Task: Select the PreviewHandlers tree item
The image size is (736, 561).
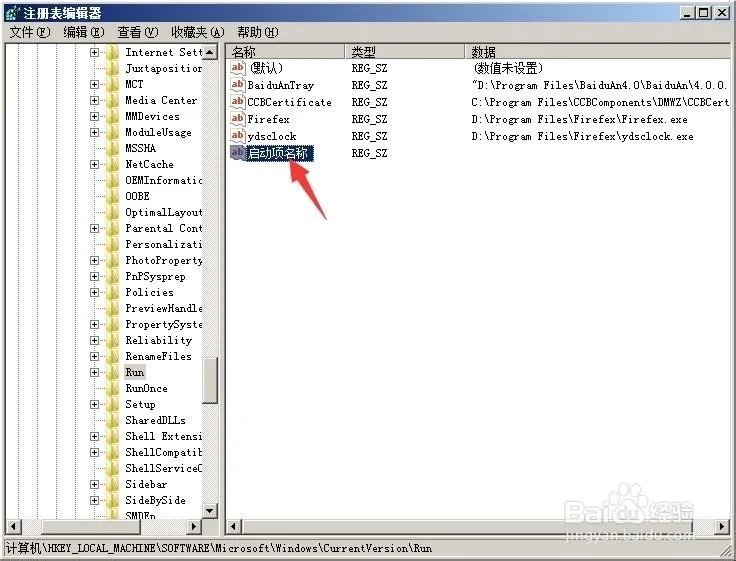Action: (163, 308)
